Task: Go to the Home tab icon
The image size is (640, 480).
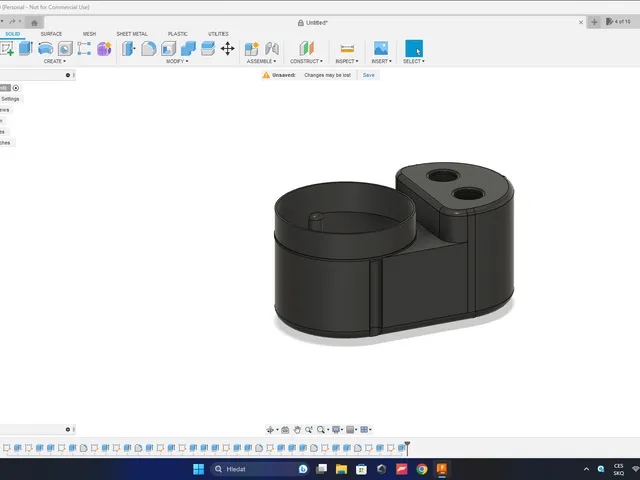Action: pos(34,23)
